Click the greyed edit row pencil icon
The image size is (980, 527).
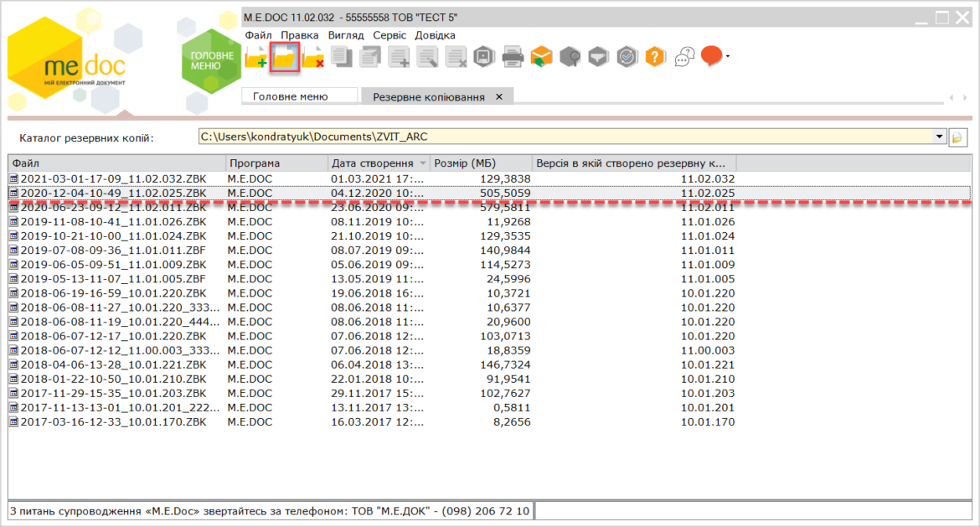coord(427,58)
